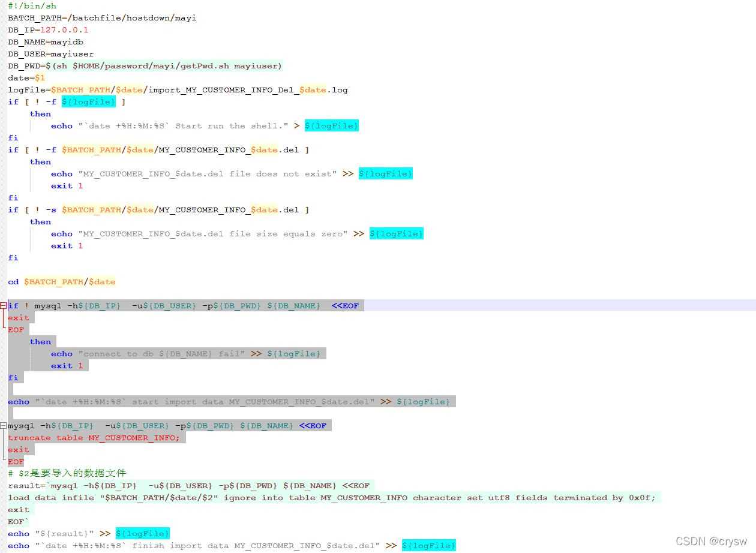Click the 'connect to db' fail echo string
The width and height of the screenshot is (756, 553).
point(161,353)
